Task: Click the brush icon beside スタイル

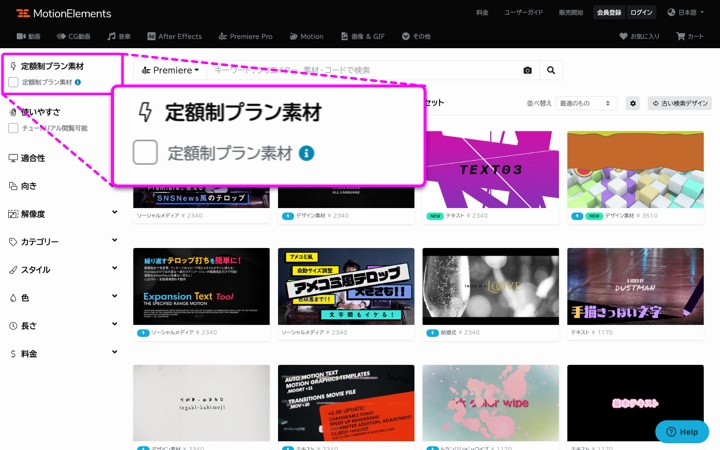Action: tap(13, 270)
